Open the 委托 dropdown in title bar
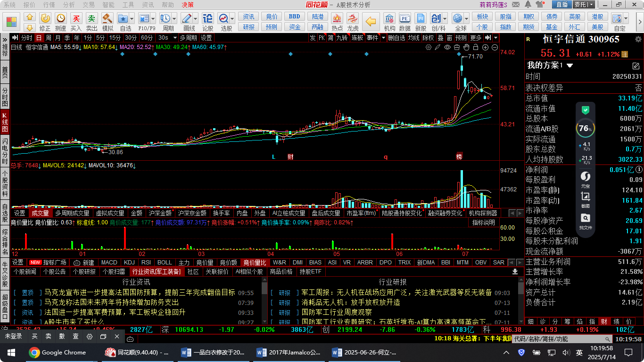This screenshot has height=362, width=644. pyautogui.click(x=591, y=5)
